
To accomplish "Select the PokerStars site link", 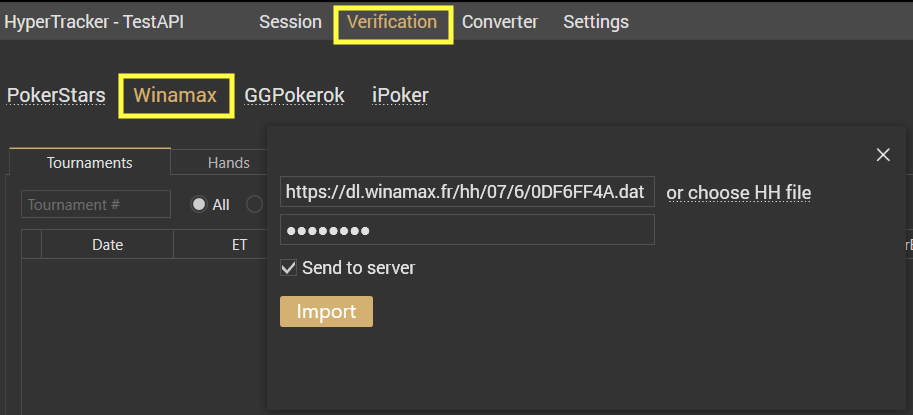I will pyautogui.click(x=56, y=95).
